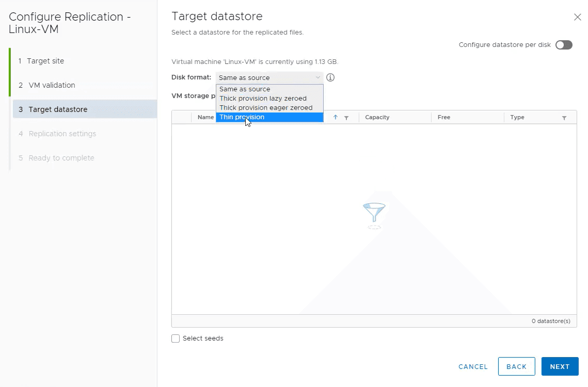Select the Target datastore step

[x=58, y=109]
